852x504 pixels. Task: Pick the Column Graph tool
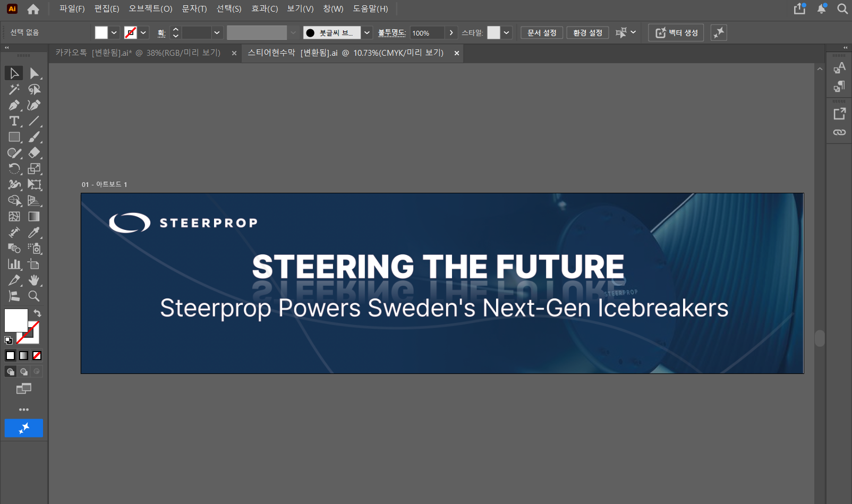click(x=14, y=264)
